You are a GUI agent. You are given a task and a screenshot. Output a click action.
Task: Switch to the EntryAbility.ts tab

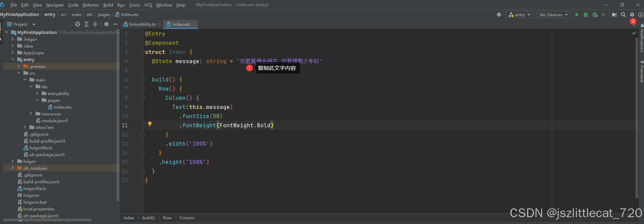(x=142, y=24)
